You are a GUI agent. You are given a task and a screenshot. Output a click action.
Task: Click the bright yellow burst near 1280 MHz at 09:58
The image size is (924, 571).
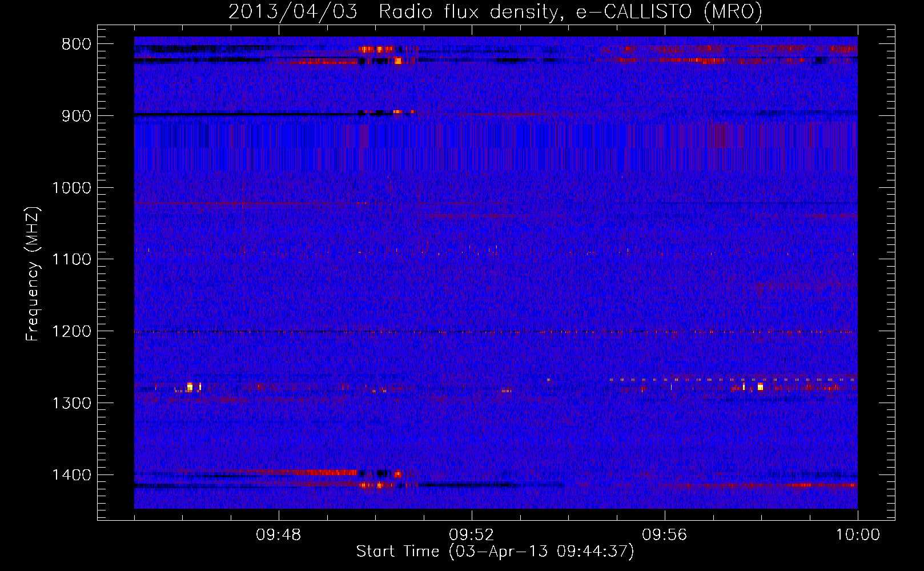(x=760, y=387)
